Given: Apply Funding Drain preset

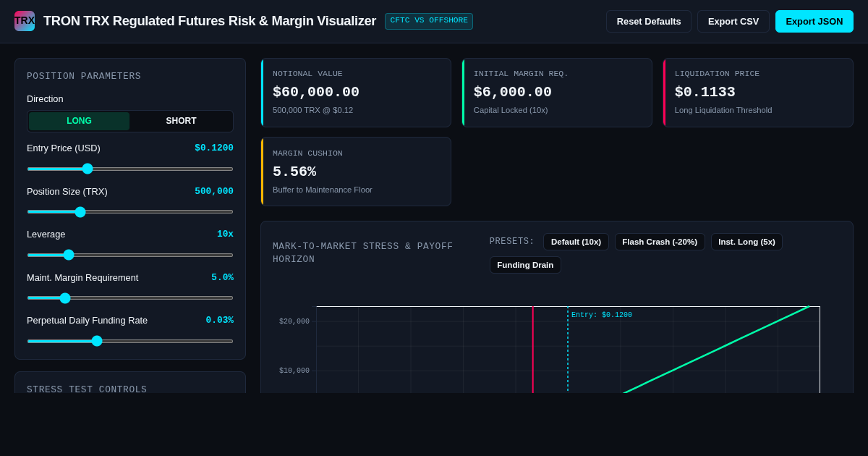Looking at the screenshot, I should tap(525, 265).
